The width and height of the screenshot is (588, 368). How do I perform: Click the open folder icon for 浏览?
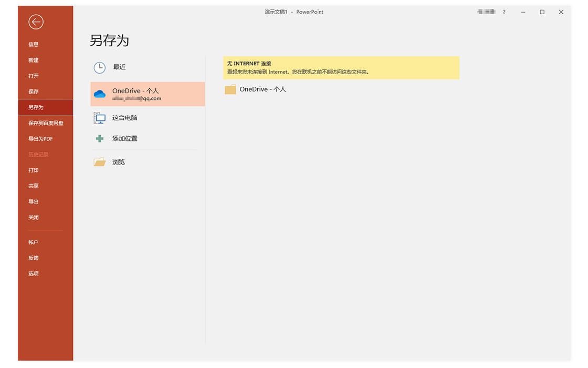pos(99,162)
